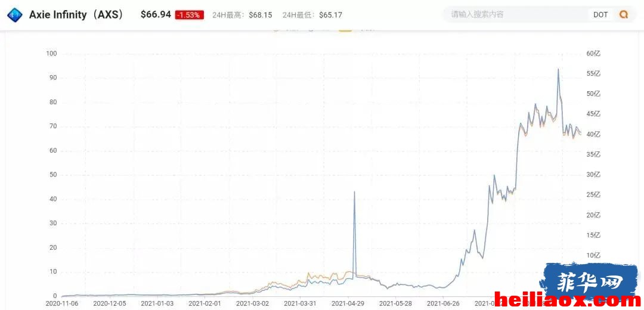This screenshot has height=310, width=644.
Task: Select the DOT tag in the search bar
Action: (x=600, y=15)
